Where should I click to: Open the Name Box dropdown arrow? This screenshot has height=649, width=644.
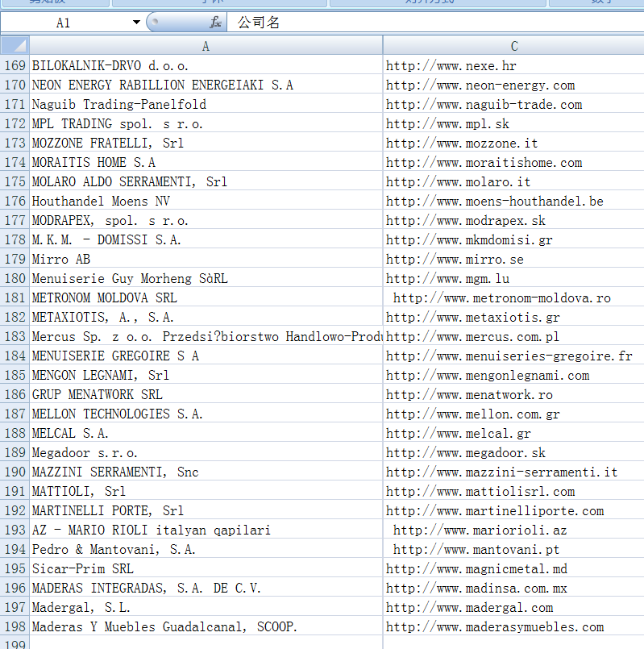click(x=136, y=23)
